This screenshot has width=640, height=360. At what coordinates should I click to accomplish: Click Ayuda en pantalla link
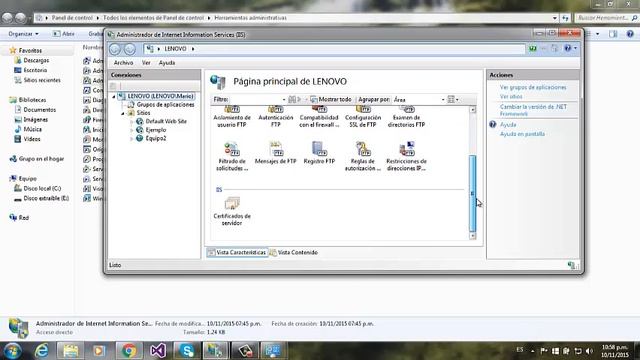[522, 134]
